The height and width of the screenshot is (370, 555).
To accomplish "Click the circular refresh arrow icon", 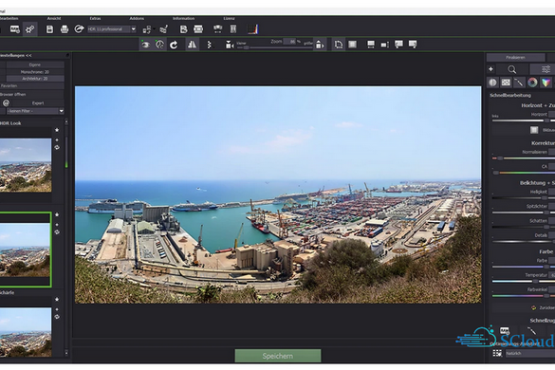I will [x=174, y=45].
